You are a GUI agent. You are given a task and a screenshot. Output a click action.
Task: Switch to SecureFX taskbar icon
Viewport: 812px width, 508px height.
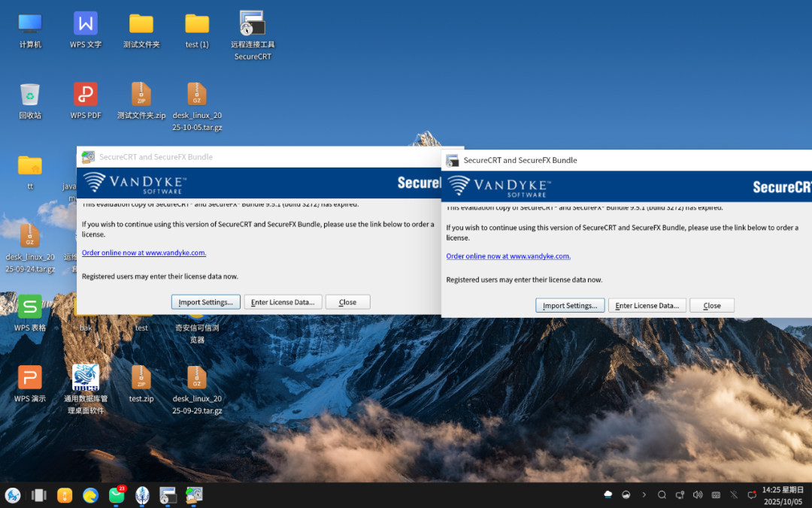tap(194, 495)
